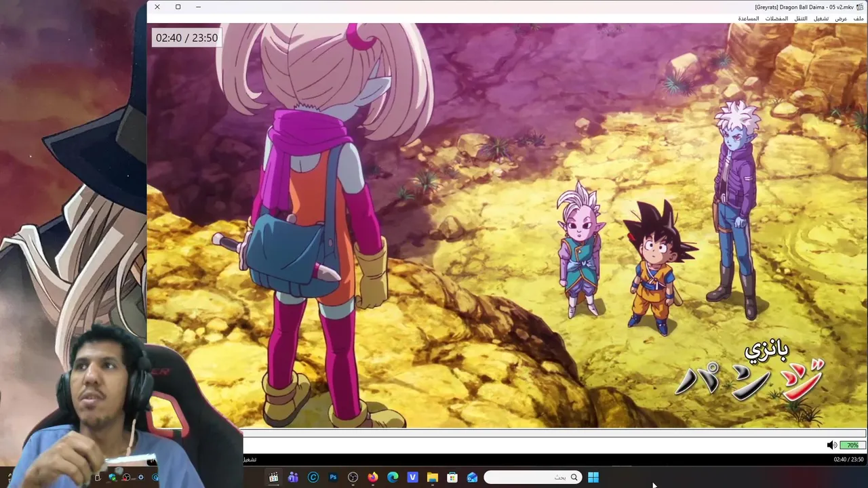Click the video seek bar
868x488 pixels.
point(554,433)
